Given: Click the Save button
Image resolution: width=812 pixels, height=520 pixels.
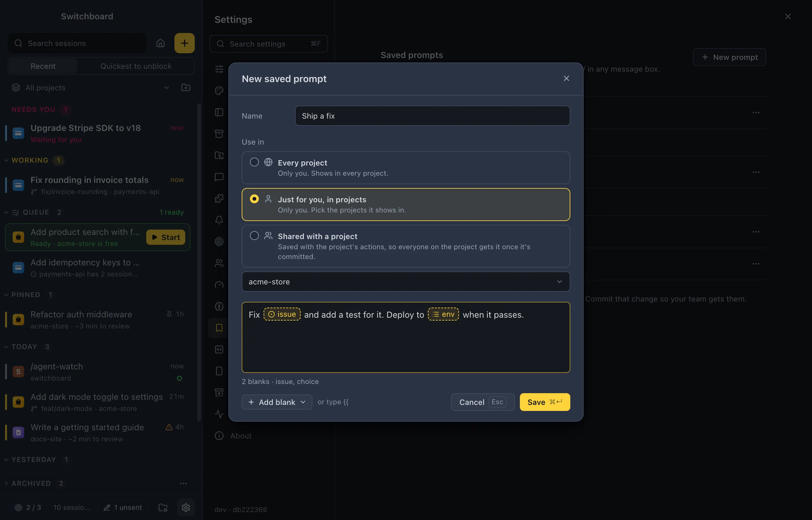Looking at the screenshot, I should coord(545,402).
